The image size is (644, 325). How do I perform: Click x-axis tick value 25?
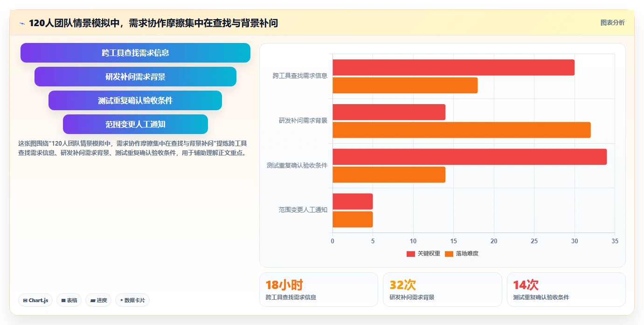[x=534, y=241]
